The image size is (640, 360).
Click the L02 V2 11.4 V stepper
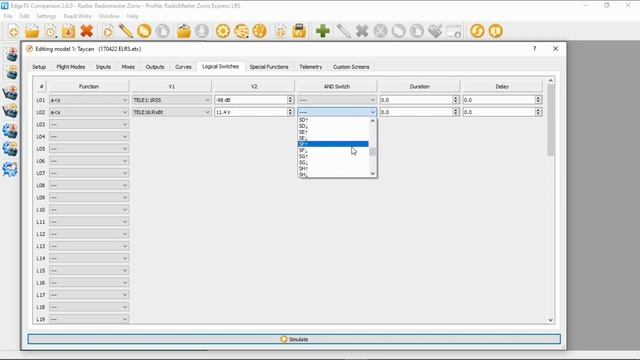coord(290,112)
